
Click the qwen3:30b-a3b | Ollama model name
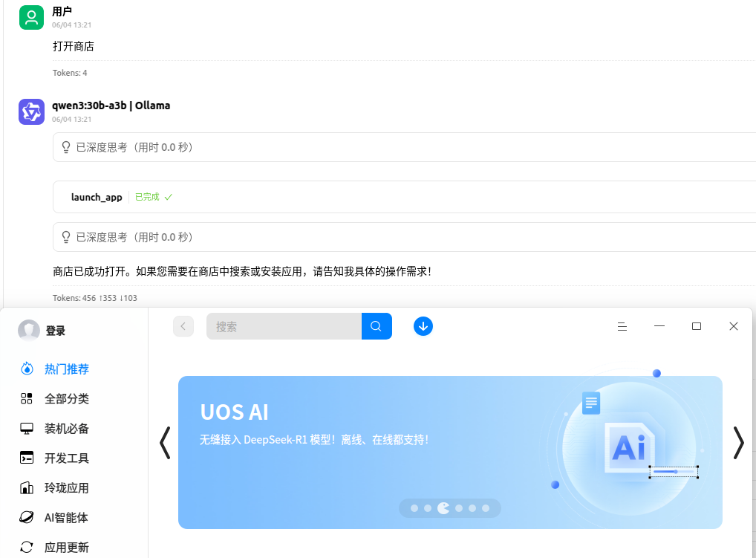111,106
